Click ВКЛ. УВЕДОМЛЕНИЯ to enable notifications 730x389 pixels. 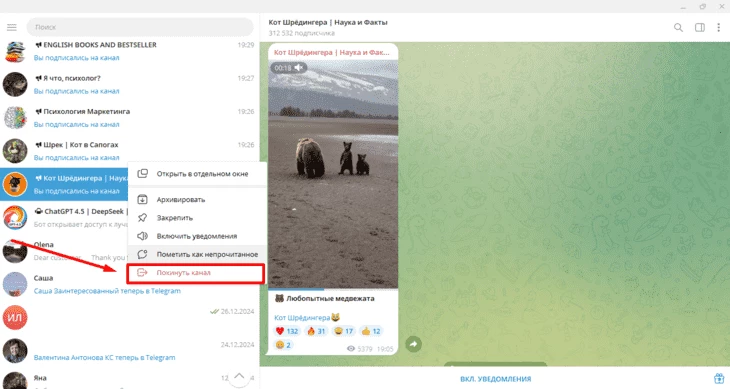coord(495,379)
